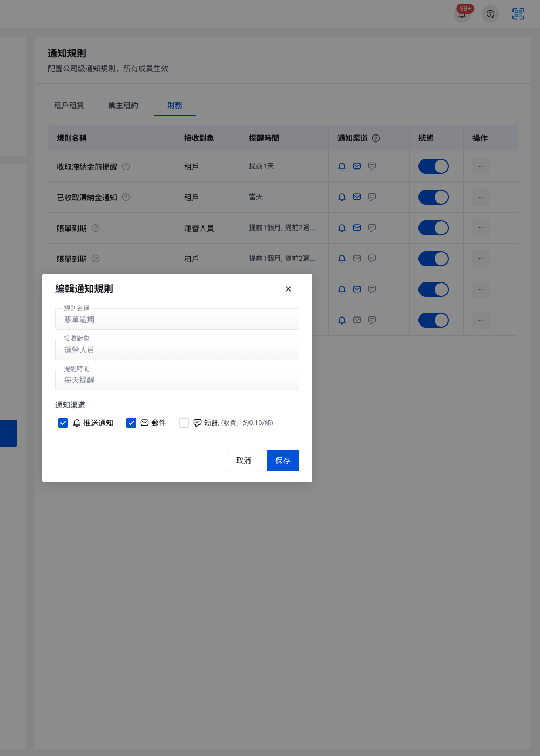Click the 規則名稱 field showing 賬單逾期
This screenshot has height=756, width=540.
(x=177, y=319)
